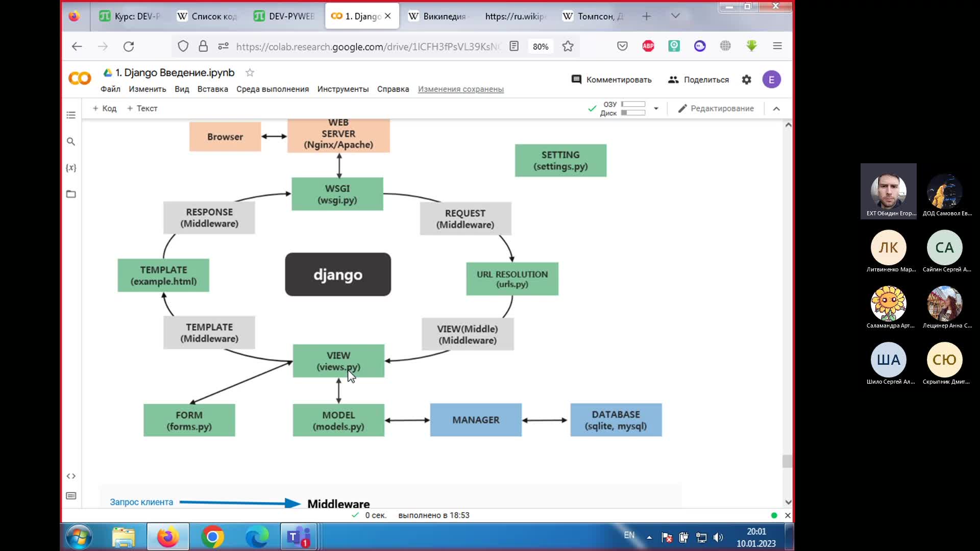Open Изменения сохранены revision link
This screenshot has width=980, height=551.
point(461,89)
